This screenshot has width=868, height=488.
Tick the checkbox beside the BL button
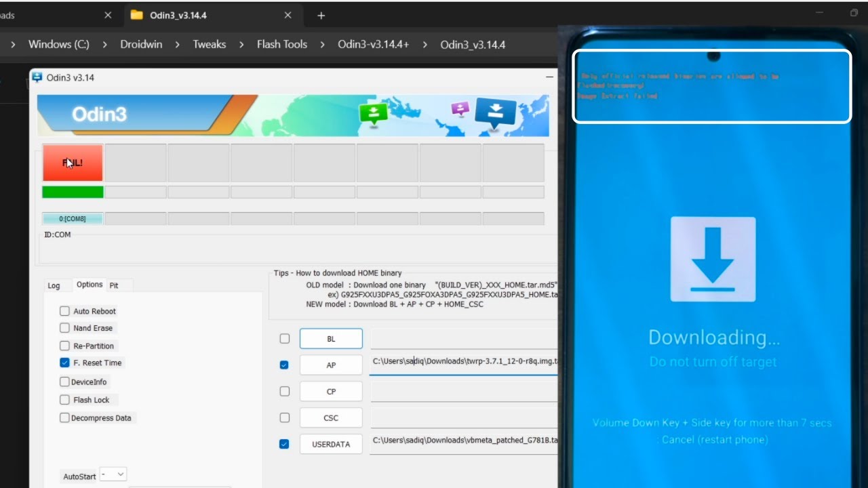[285, 338]
